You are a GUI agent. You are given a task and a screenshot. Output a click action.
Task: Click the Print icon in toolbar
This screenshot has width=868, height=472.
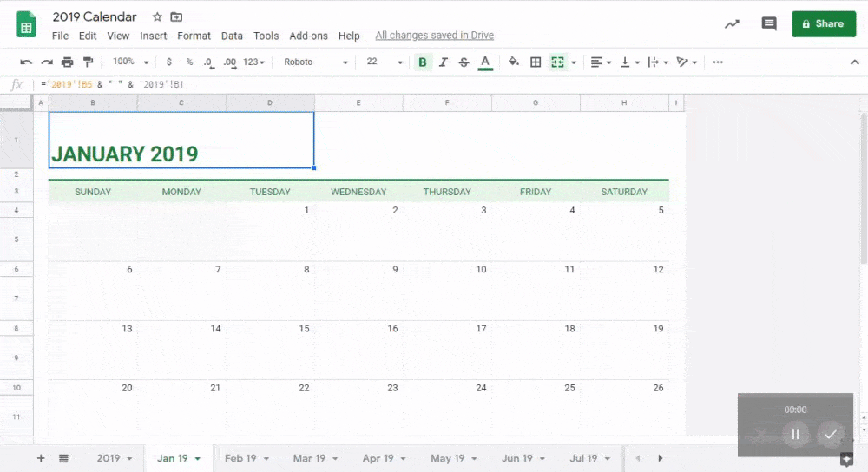coord(68,62)
